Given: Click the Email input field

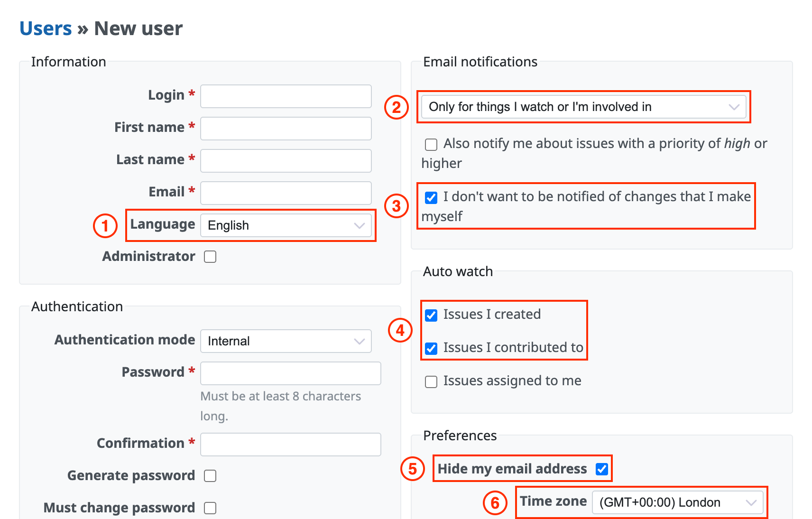Looking at the screenshot, I should (x=286, y=193).
